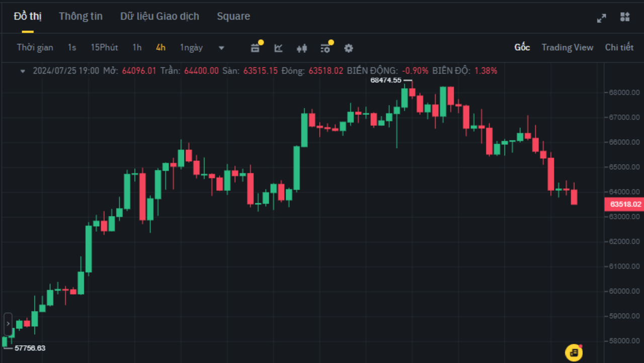Screen dimensions: 644x363
Task: Select the Trading View chart mode
Action: [568, 47]
